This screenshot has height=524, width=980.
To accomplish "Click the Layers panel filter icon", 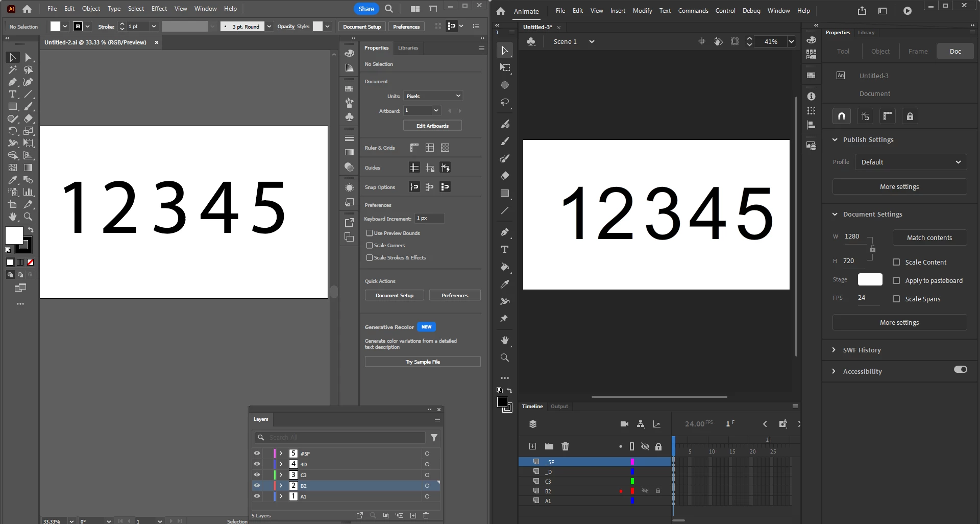I will (434, 438).
